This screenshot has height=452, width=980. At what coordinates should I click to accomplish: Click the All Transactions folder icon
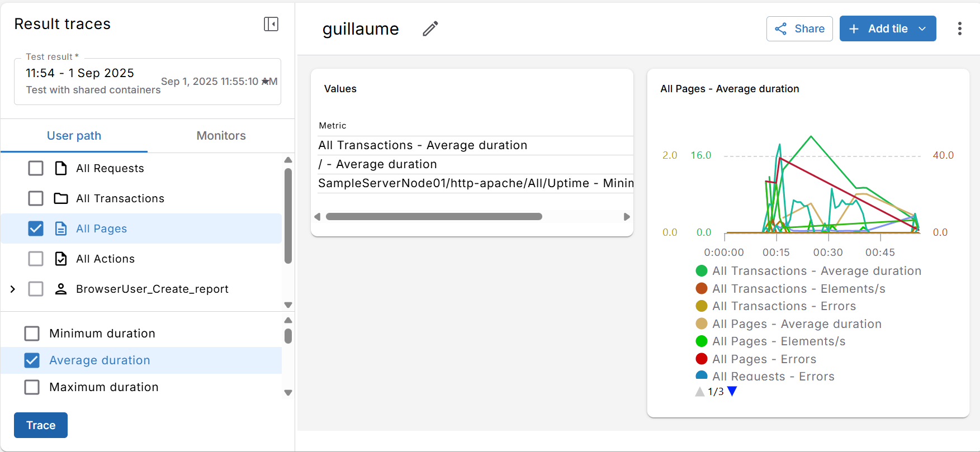pyautogui.click(x=61, y=198)
